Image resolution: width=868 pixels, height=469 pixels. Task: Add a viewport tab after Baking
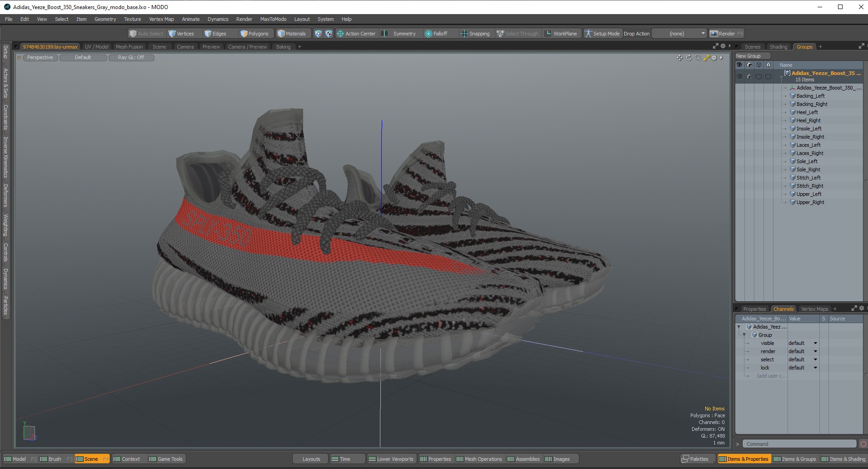click(x=299, y=47)
